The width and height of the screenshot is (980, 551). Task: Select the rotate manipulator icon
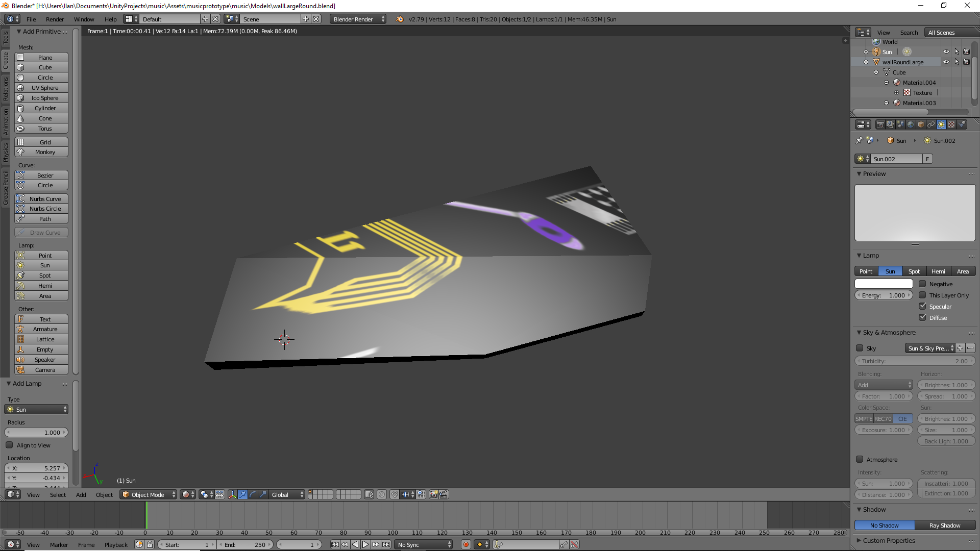click(x=253, y=494)
